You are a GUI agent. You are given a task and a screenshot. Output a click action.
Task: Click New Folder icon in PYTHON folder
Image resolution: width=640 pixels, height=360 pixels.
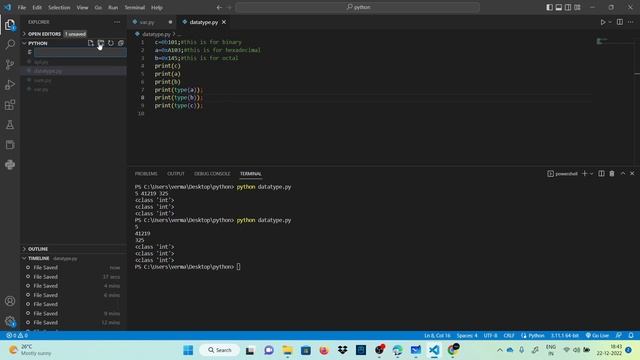(x=100, y=43)
